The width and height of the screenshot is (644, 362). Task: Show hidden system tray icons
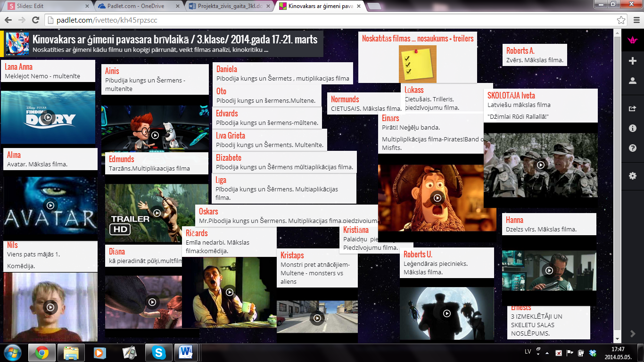point(547,353)
